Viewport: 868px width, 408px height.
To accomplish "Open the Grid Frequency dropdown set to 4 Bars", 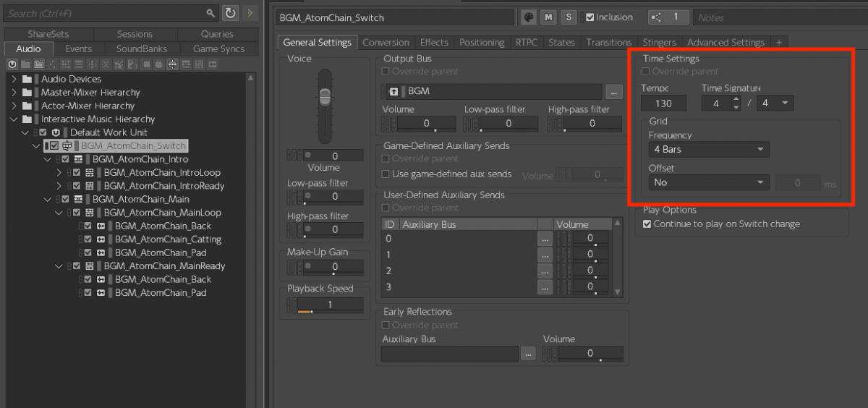I will (708, 150).
